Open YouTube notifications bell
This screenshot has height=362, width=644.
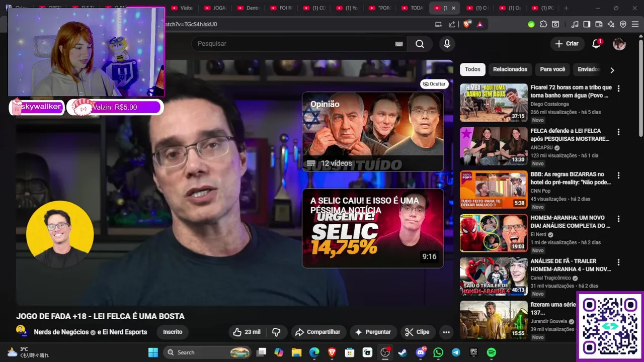(596, 44)
